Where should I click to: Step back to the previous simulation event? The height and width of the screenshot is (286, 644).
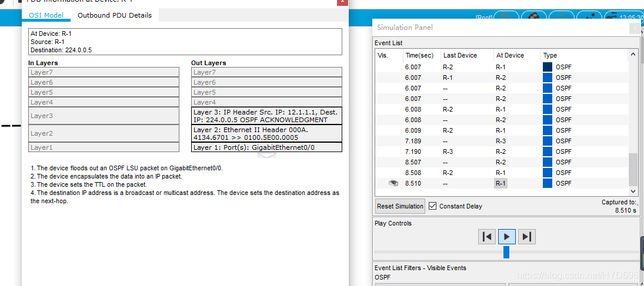487,237
